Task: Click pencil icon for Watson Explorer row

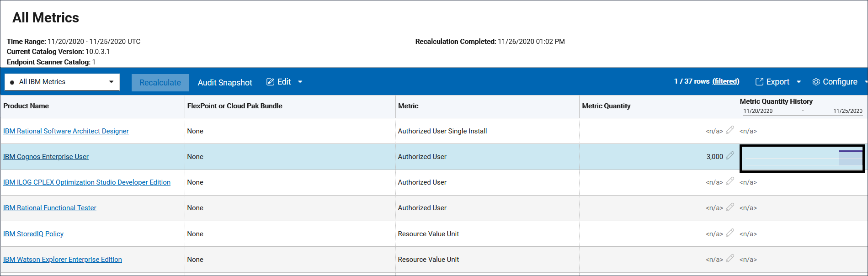Action: (730, 258)
